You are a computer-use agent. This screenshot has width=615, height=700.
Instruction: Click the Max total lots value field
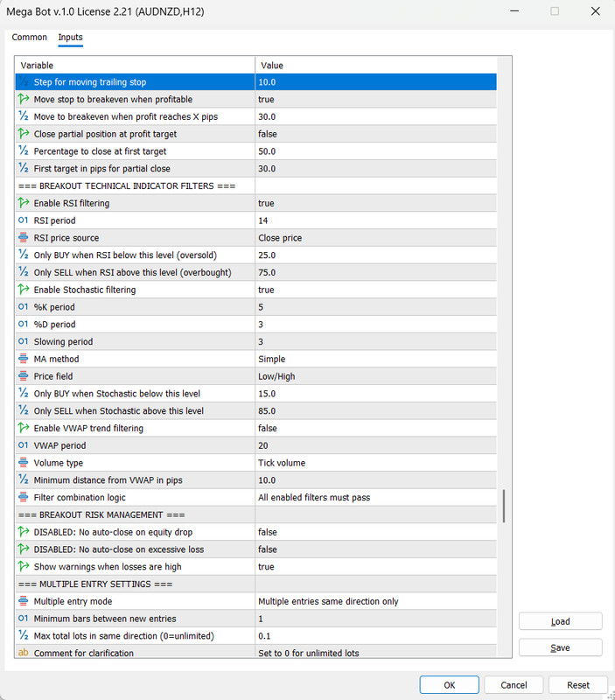click(x=376, y=636)
